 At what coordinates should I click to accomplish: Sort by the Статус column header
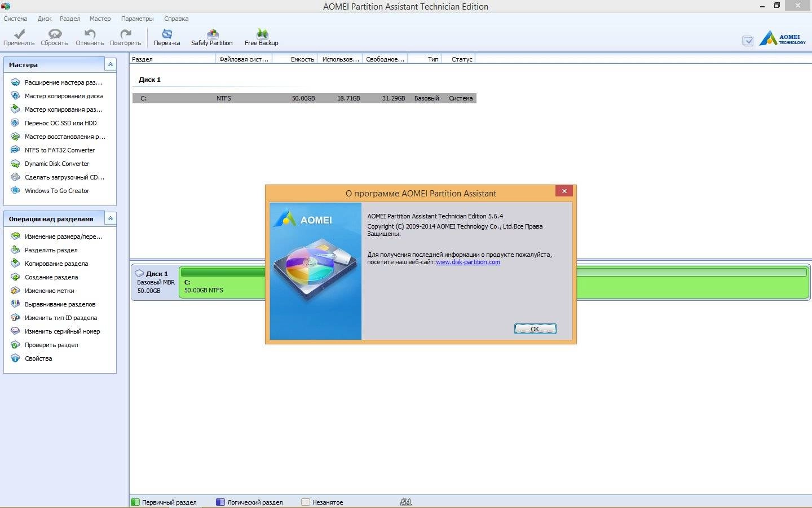tap(458, 59)
